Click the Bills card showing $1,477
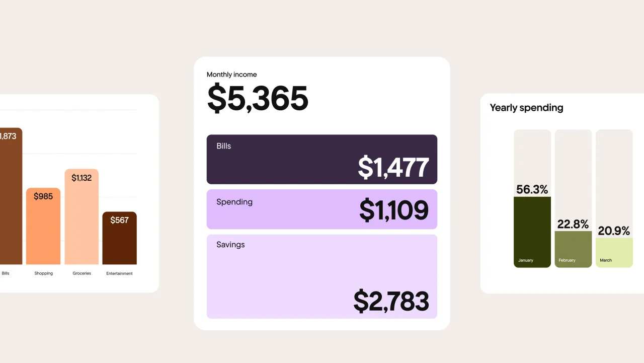644x363 pixels. pos(322,159)
